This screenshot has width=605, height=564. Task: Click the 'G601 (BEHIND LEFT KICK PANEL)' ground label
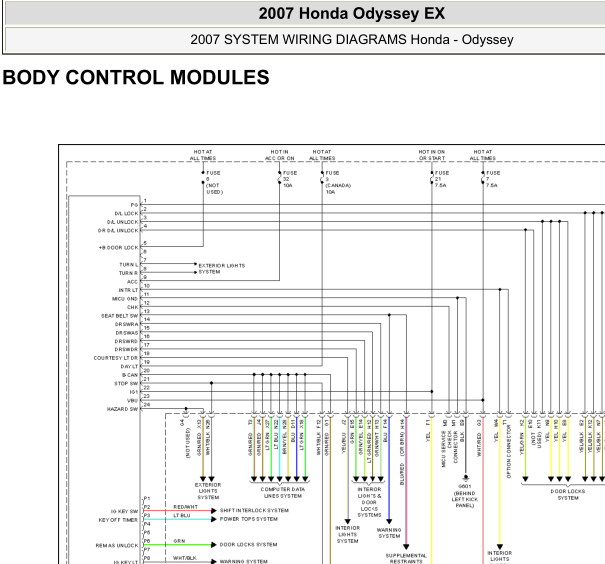(x=465, y=496)
